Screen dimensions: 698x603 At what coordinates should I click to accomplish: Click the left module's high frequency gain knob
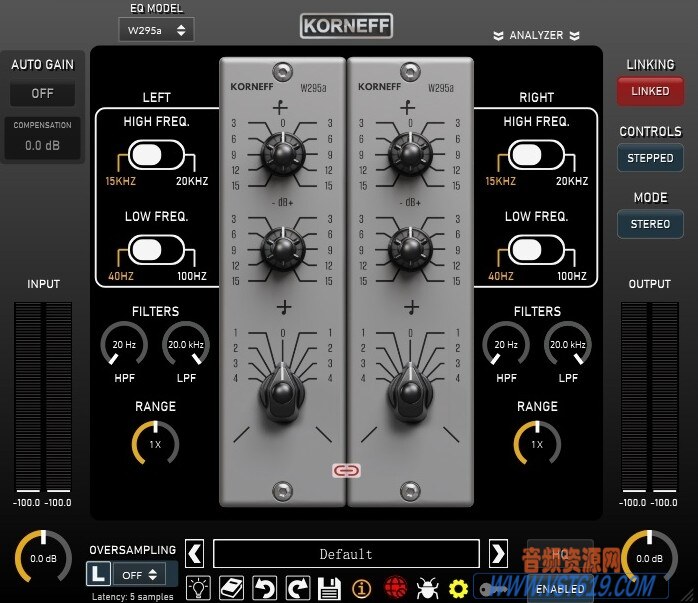[x=283, y=154]
